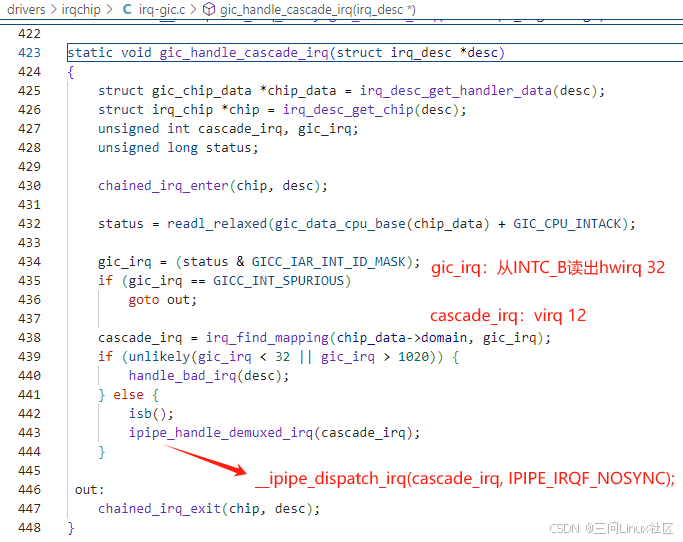
Task: Select irq-gic.c file breadcrumb
Action: [162, 9]
